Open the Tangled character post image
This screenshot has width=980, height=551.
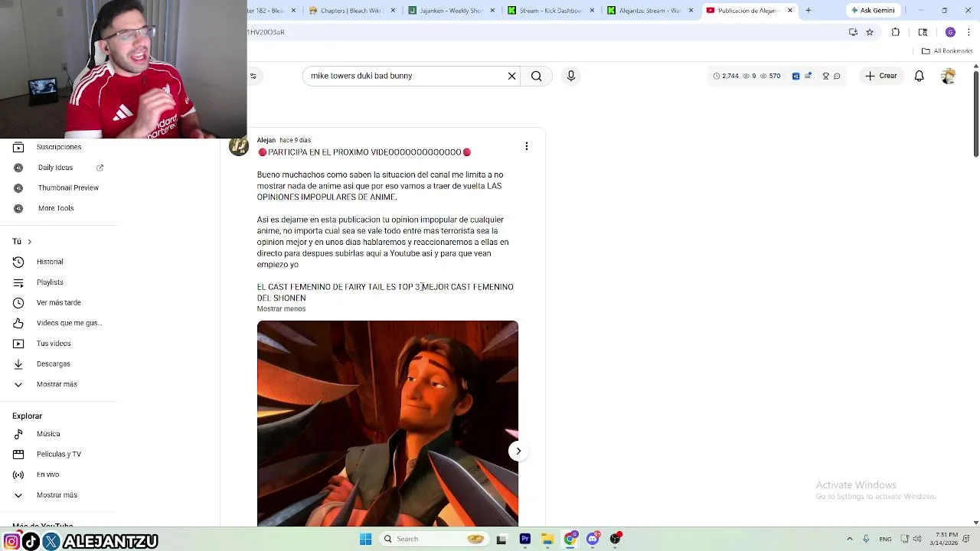click(387, 423)
